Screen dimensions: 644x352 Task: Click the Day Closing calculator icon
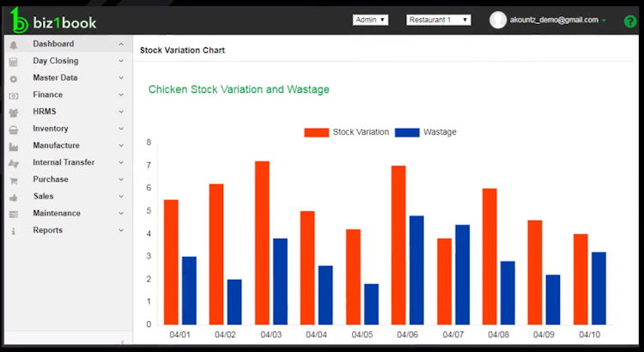click(x=14, y=62)
